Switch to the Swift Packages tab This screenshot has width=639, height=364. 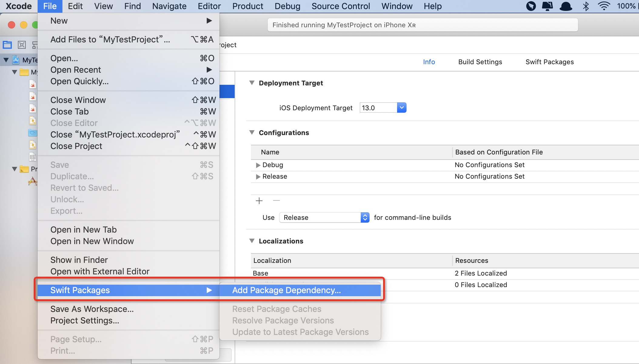click(x=550, y=62)
